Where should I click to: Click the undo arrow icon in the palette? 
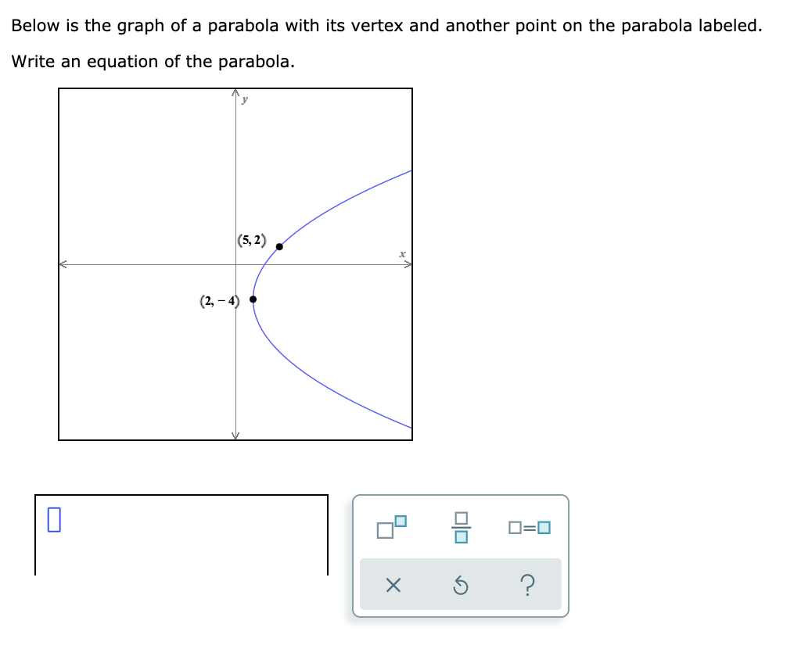(462, 585)
